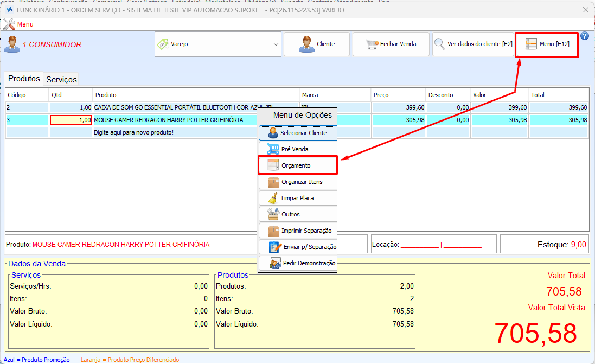Image resolution: width=595 pixels, height=364 pixels.
Task: Click the Cliente button
Action: click(x=317, y=44)
